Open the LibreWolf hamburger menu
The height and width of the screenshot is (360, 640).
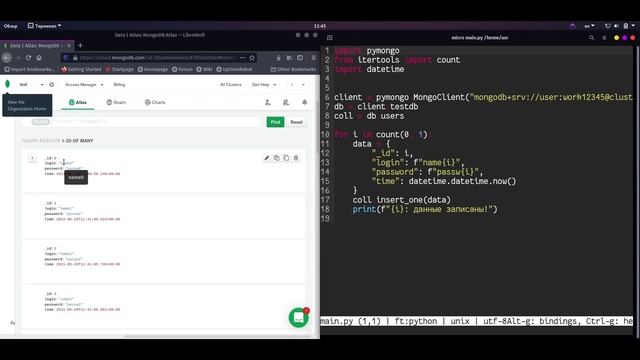pos(313,58)
